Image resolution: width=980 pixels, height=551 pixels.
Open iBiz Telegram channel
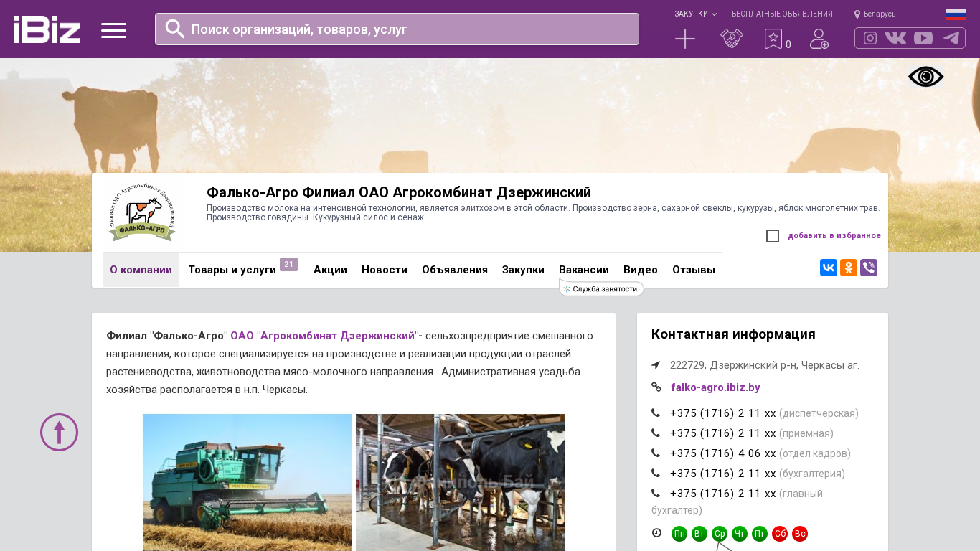pyautogui.click(x=951, y=38)
